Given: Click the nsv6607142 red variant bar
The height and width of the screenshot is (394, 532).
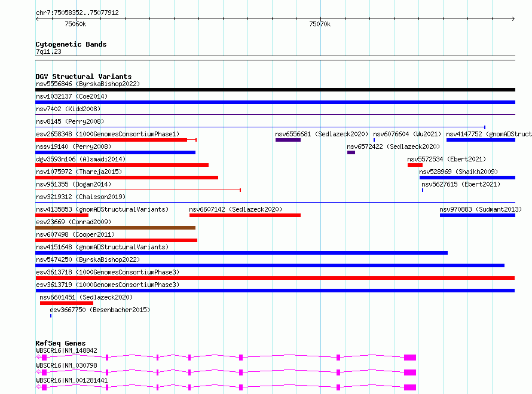Looking at the screenshot, I should 244,215.
